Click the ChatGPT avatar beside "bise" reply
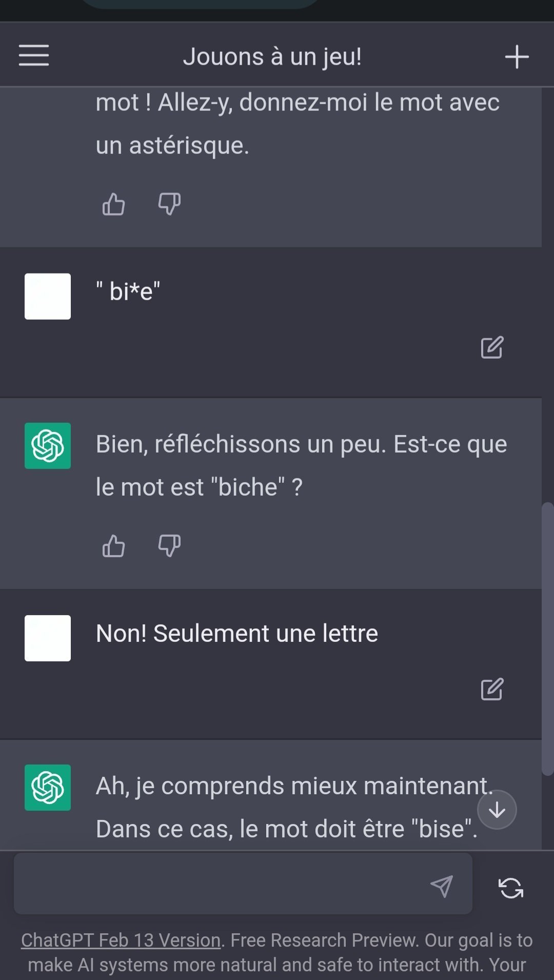Viewport: 554px width, 980px height. [x=48, y=787]
